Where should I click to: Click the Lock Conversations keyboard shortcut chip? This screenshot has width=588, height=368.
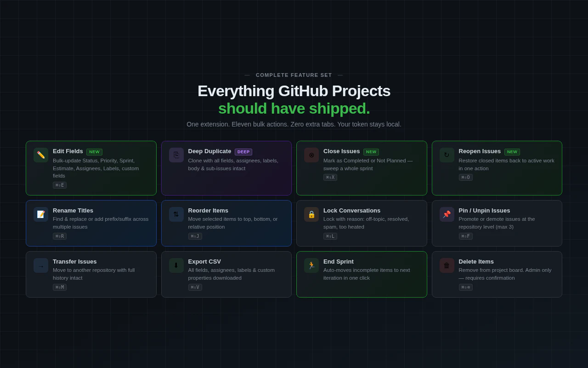coord(330,236)
